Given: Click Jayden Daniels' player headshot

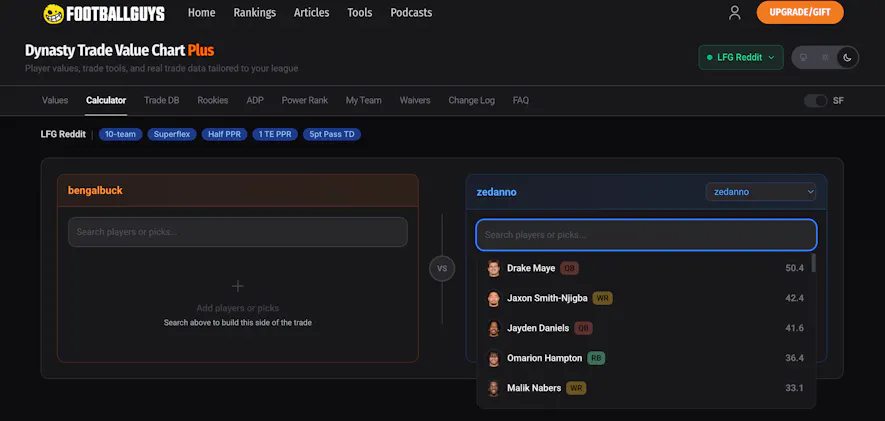Looking at the screenshot, I should point(494,328).
